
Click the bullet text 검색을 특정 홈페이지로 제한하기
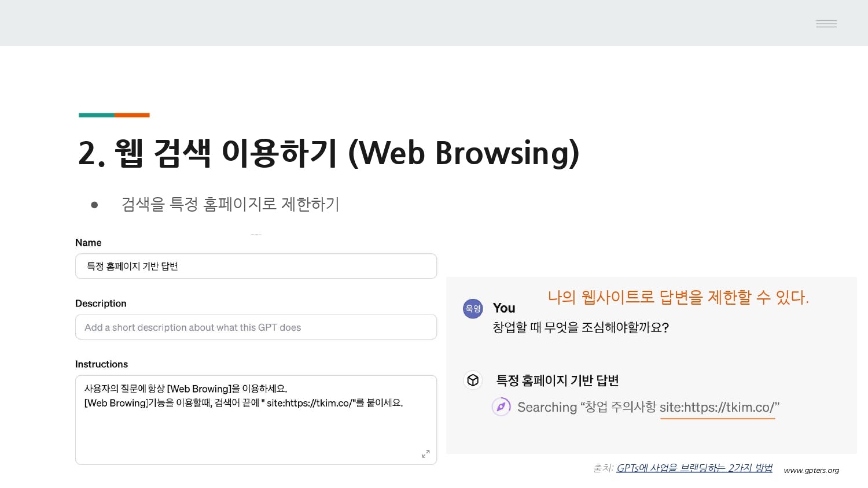click(230, 204)
